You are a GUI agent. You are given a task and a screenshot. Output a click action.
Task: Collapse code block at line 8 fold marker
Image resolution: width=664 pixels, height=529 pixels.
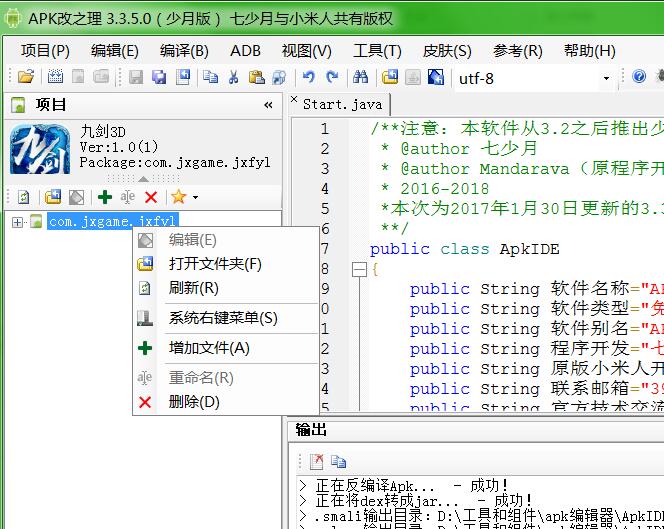[x=359, y=269]
